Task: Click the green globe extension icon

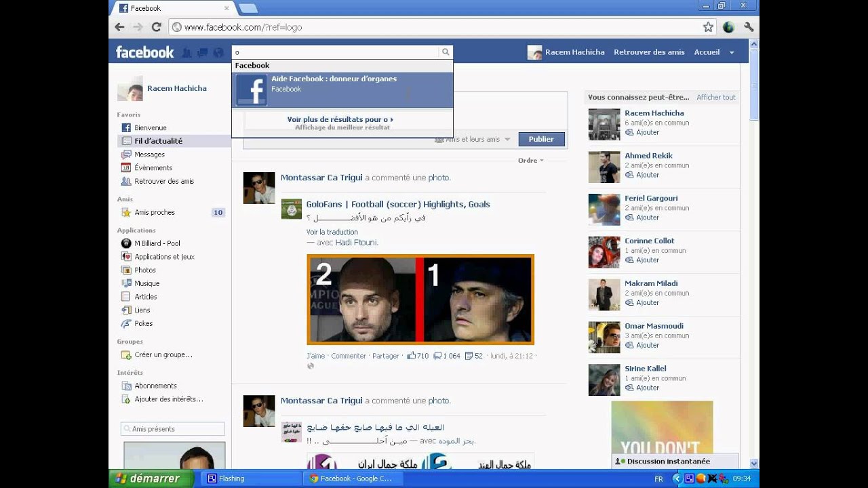Action: [x=729, y=27]
